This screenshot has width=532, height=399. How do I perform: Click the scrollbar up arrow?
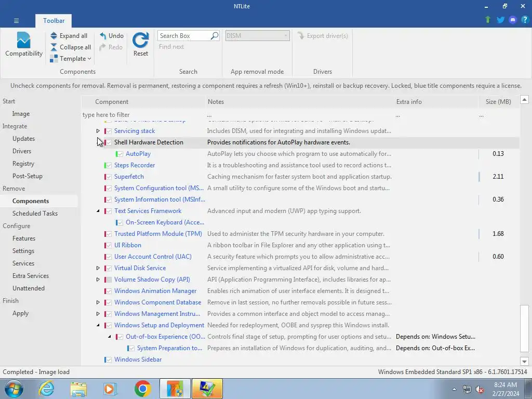pos(525,100)
